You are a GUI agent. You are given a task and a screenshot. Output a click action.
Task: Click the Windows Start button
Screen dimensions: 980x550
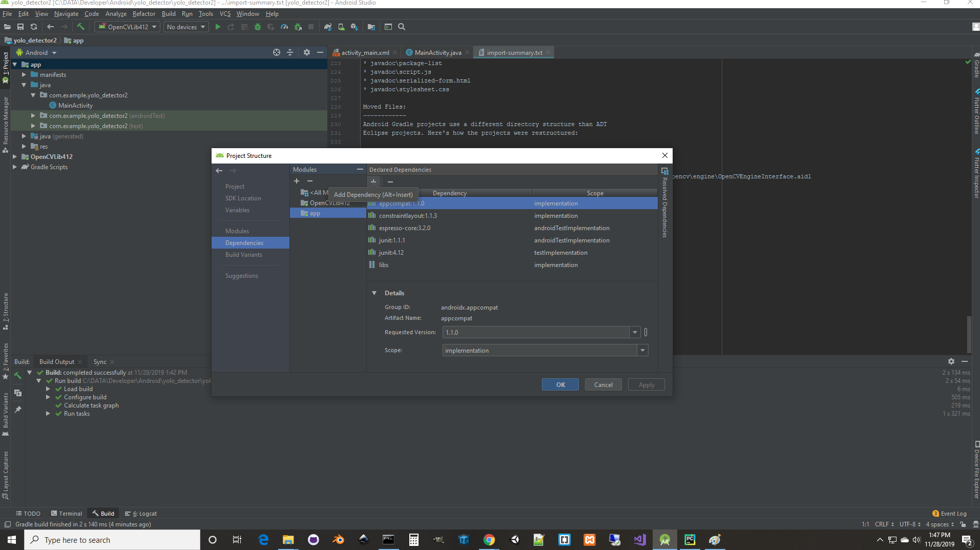click(x=12, y=540)
